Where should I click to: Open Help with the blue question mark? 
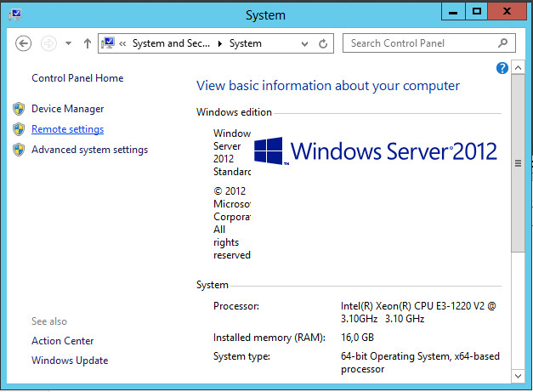click(x=502, y=68)
